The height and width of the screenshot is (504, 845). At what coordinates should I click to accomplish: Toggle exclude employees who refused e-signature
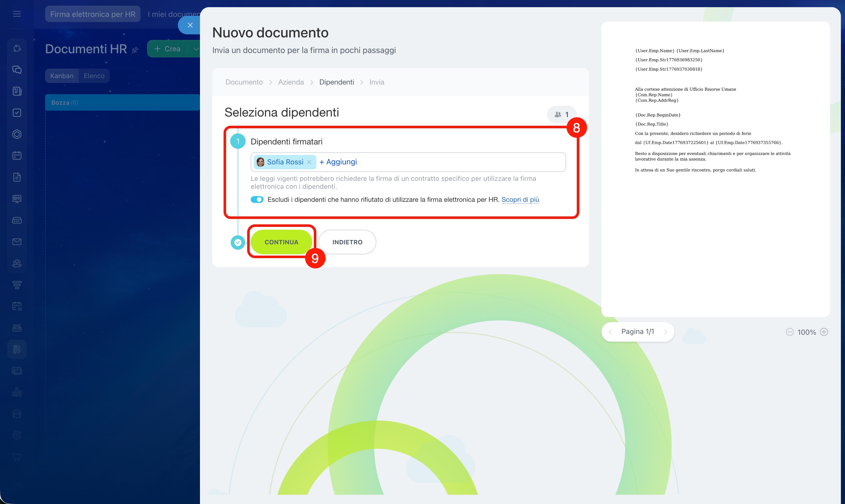click(x=257, y=199)
